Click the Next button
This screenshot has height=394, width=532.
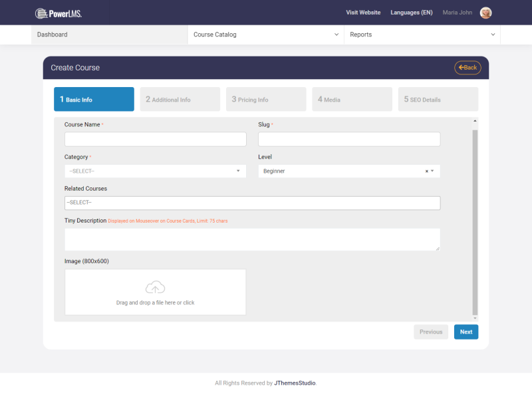(x=466, y=332)
